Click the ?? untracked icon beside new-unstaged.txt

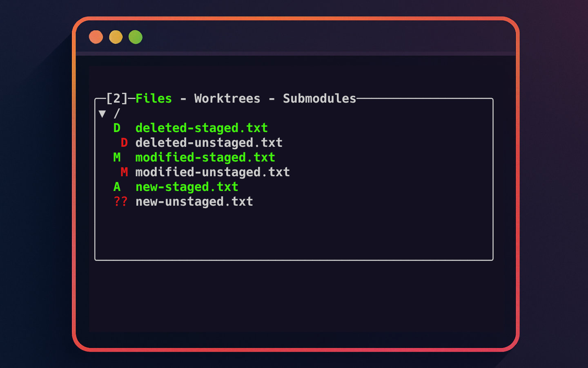click(x=120, y=202)
